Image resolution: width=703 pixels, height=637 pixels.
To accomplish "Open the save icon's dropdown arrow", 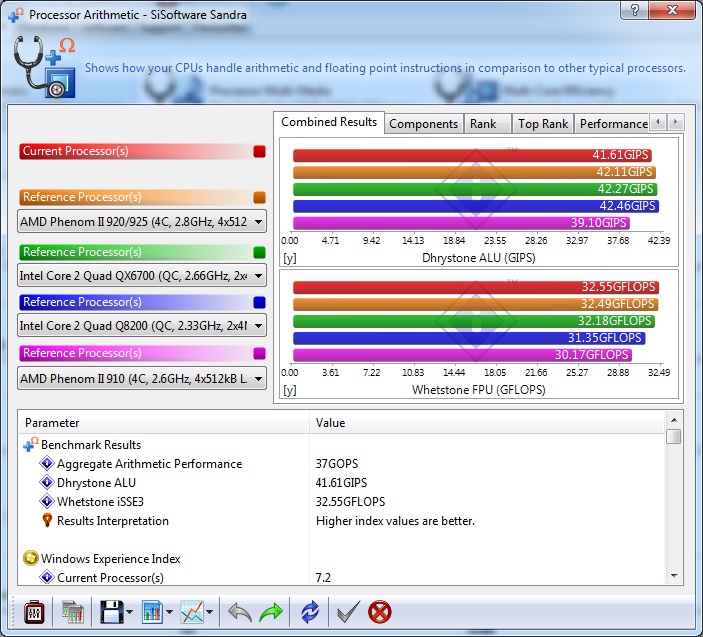I will click(130, 612).
